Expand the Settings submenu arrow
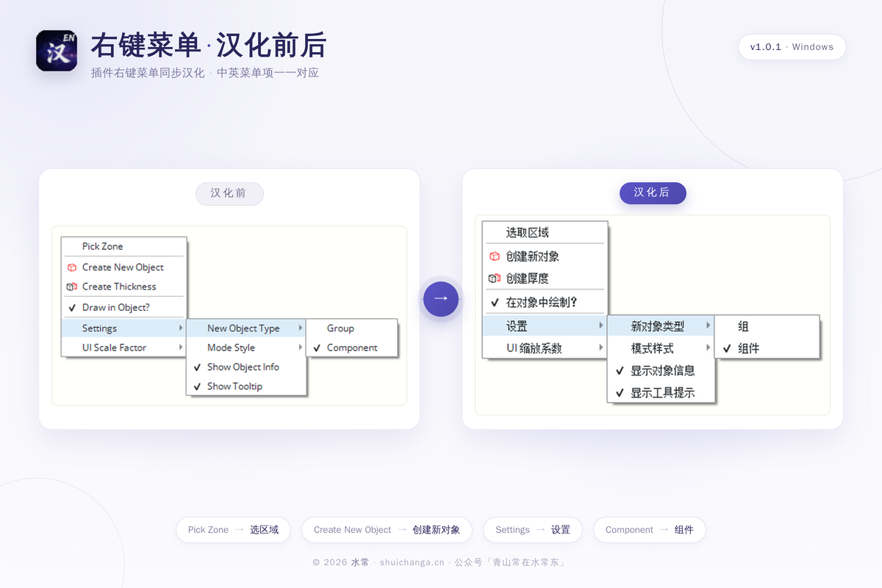 click(x=181, y=328)
